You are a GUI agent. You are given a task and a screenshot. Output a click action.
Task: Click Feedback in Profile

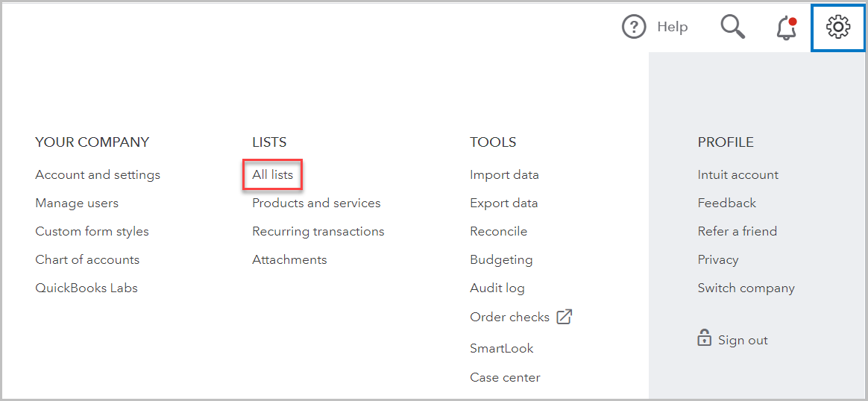(x=727, y=203)
